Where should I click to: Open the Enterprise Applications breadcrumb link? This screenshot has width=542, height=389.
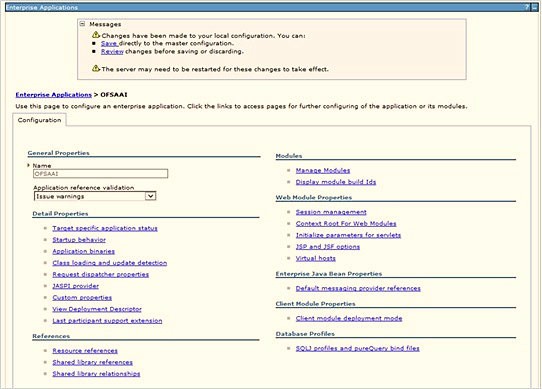click(x=54, y=95)
